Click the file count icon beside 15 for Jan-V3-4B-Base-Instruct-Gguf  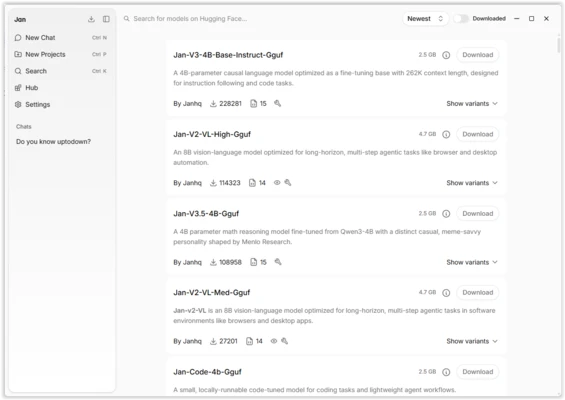pos(254,104)
